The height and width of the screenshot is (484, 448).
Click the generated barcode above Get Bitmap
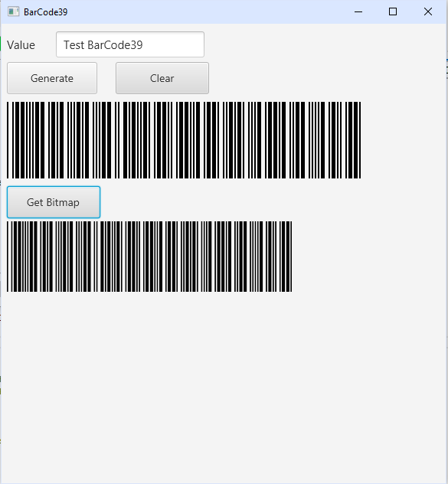tap(184, 140)
